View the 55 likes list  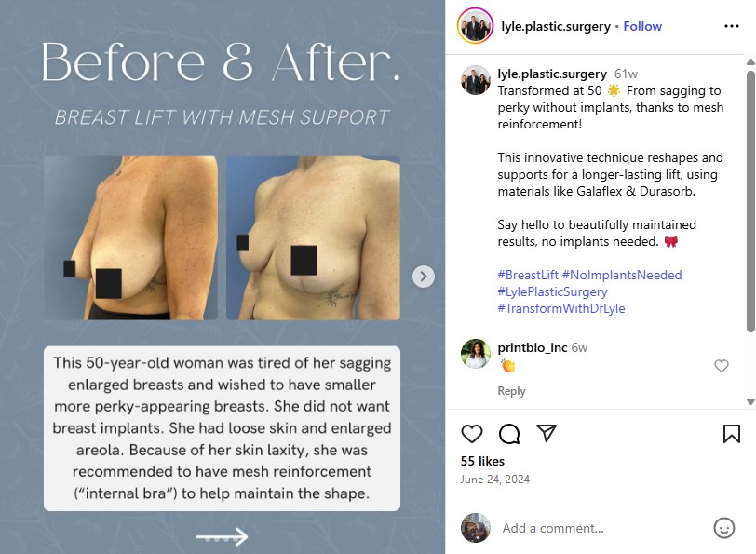(482, 461)
